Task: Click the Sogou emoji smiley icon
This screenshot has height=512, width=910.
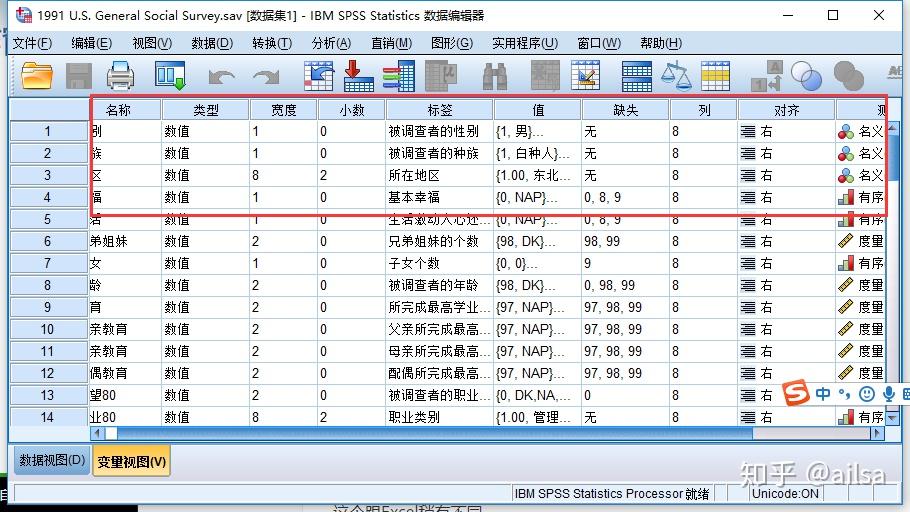Action: pyautogui.click(x=866, y=394)
